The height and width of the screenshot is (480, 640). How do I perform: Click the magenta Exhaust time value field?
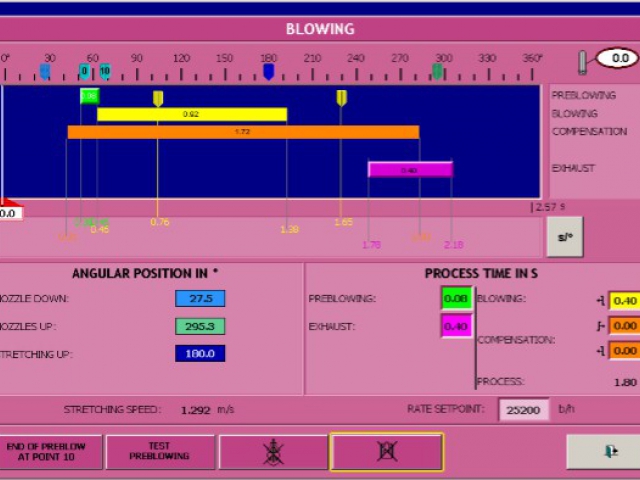(456, 326)
